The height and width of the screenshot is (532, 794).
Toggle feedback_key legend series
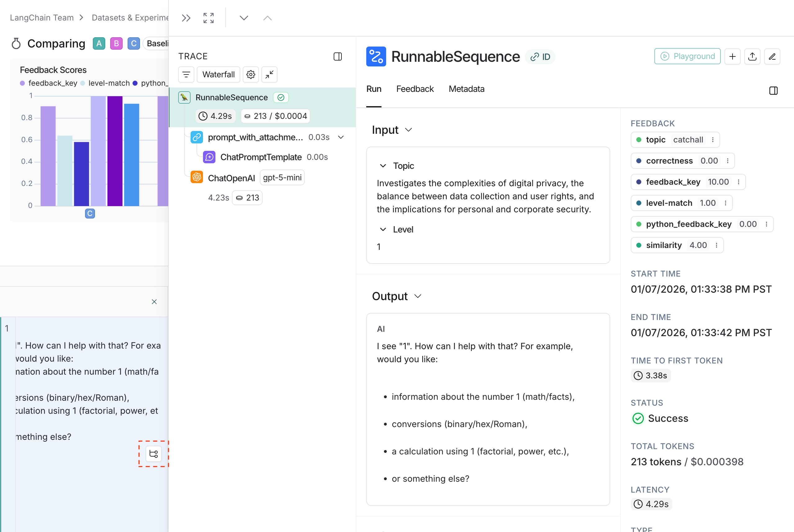pyautogui.click(x=48, y=83)
